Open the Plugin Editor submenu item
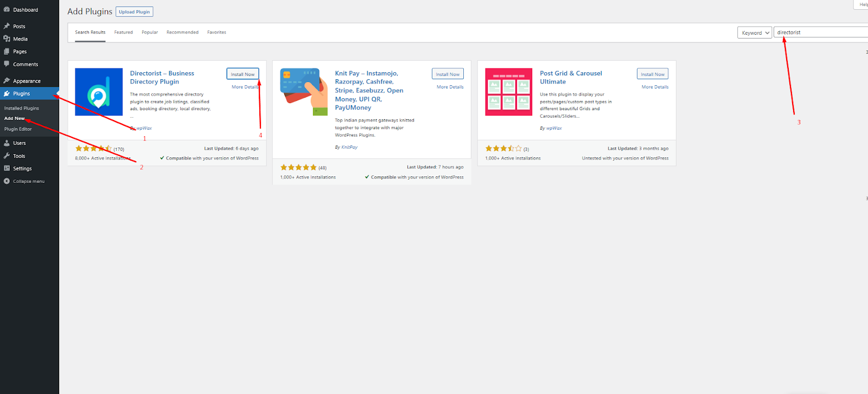 [18, 129]
